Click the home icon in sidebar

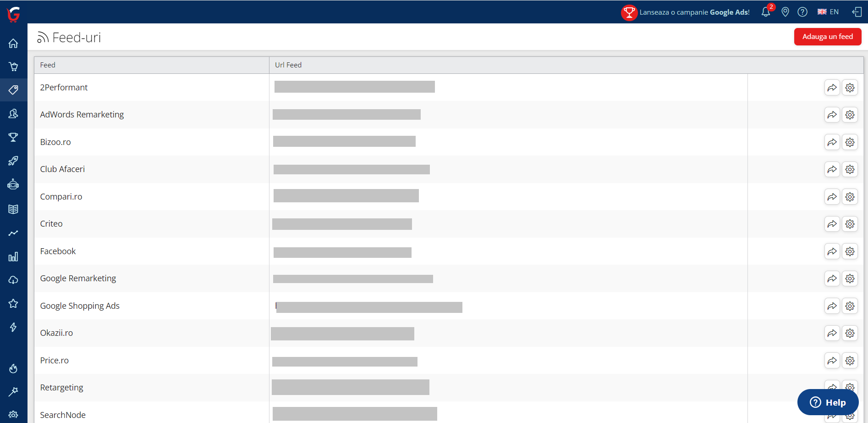tap(13, 44)
